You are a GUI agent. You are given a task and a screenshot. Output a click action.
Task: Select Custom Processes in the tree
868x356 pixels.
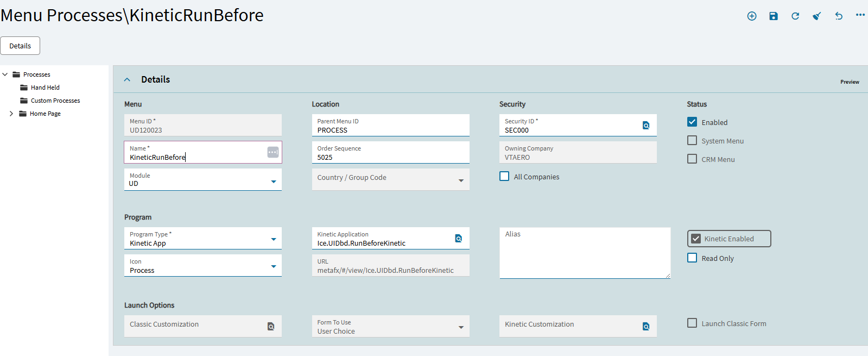coord(55,101)
